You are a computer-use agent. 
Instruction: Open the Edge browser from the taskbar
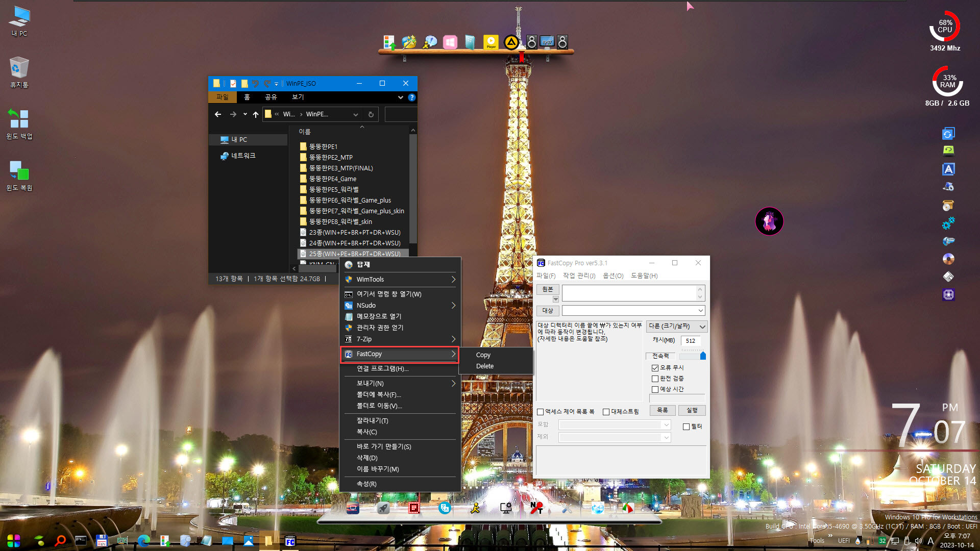point(143,541)
